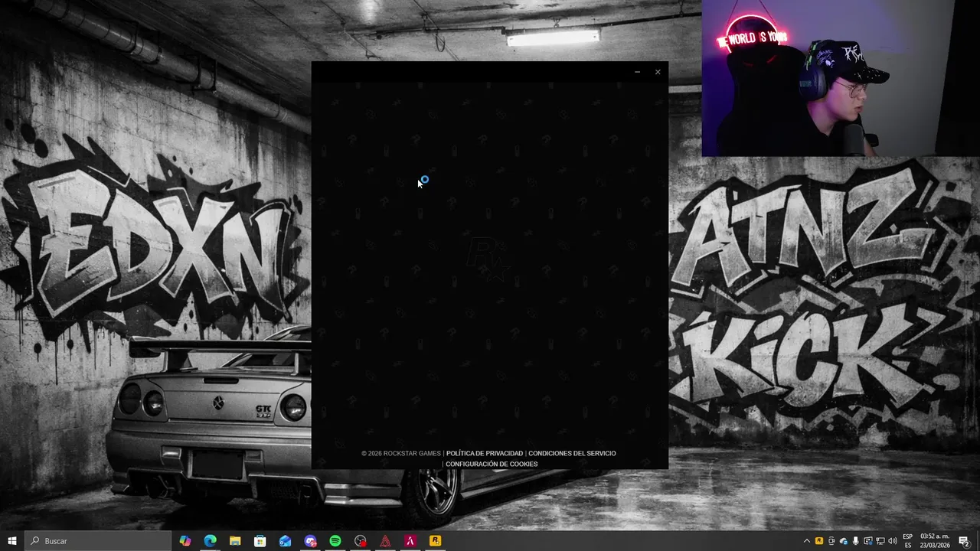
Task: Click the microphone tray icon
Action: (x=856, y=541)
